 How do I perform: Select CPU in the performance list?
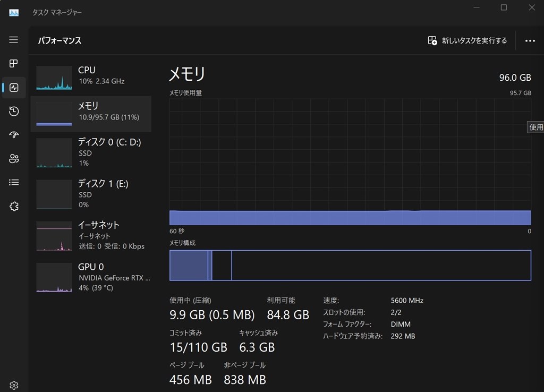91,75
